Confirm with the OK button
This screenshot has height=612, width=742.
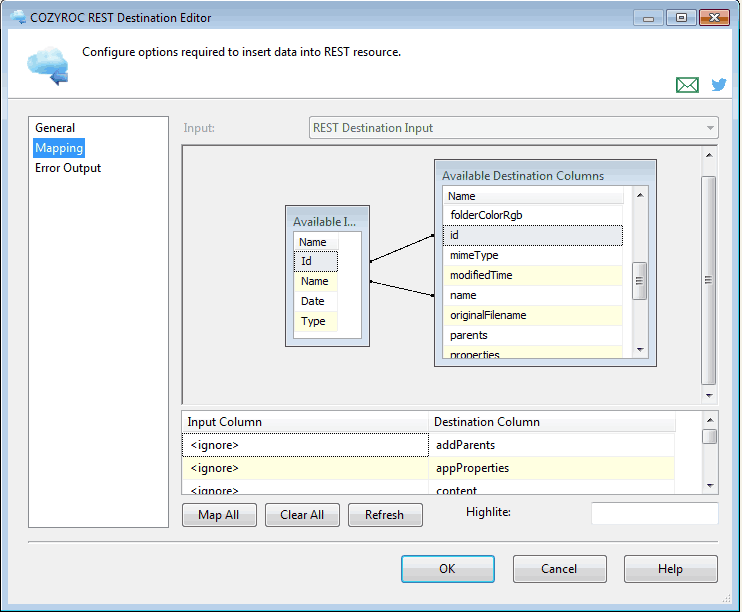pos(448,569)
